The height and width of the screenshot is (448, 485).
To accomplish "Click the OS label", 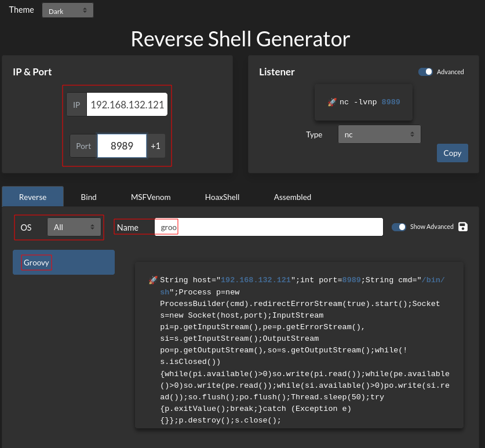I will [x=26, y=227].
